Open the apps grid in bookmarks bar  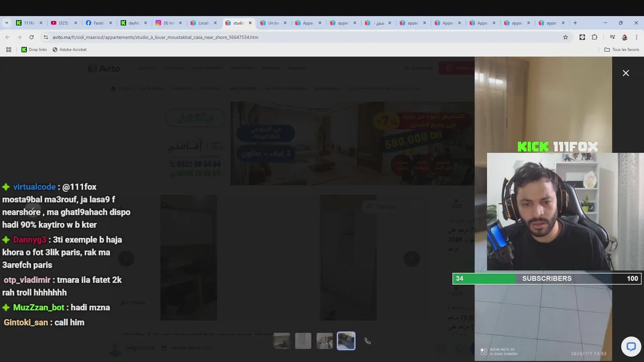9,50
